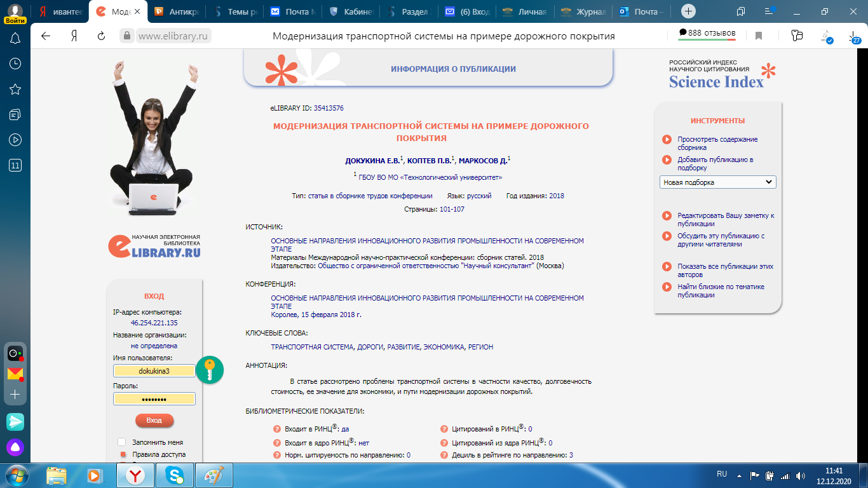Click the help icon beside 'Дециль в рейтинге'
Image resolution: width=868 pixels, height=488 pixels.
pos(443,456)
